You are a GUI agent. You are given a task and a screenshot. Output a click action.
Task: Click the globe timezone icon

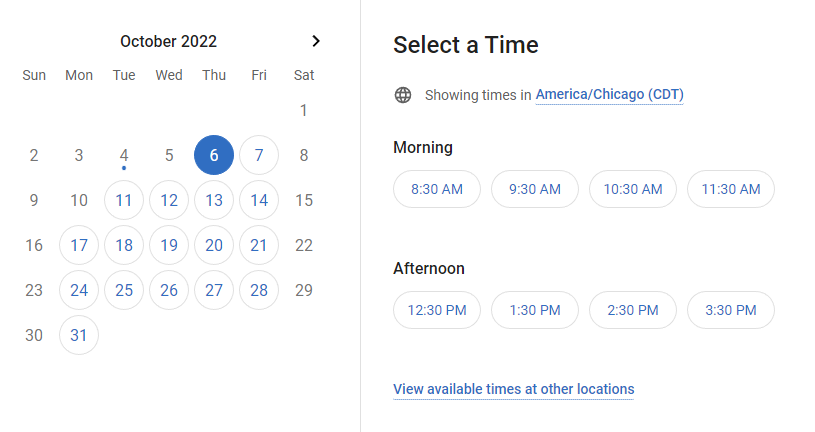point(403,95)
